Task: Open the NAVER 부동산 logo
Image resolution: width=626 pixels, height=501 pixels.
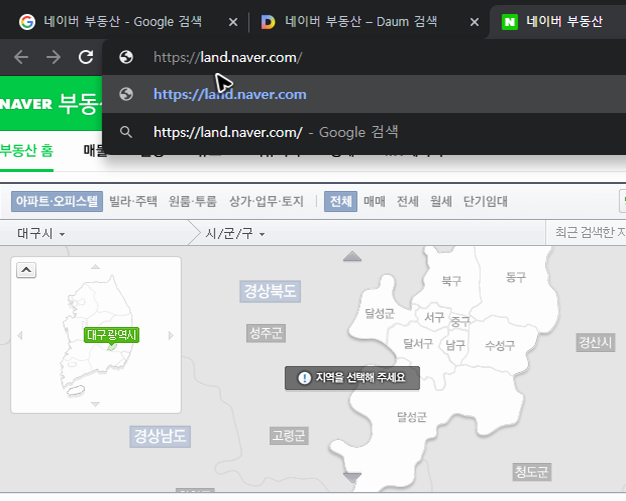Action: coord(50,104)
